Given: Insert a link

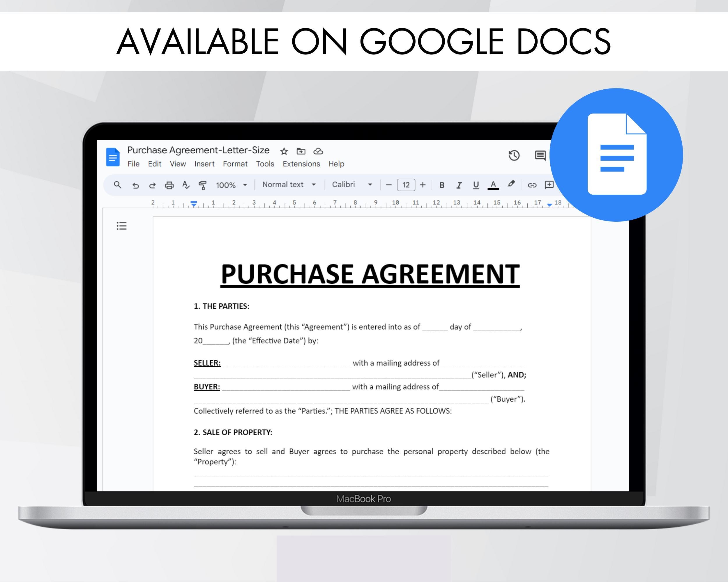Looking at the screenshot, I should point(532,185).
